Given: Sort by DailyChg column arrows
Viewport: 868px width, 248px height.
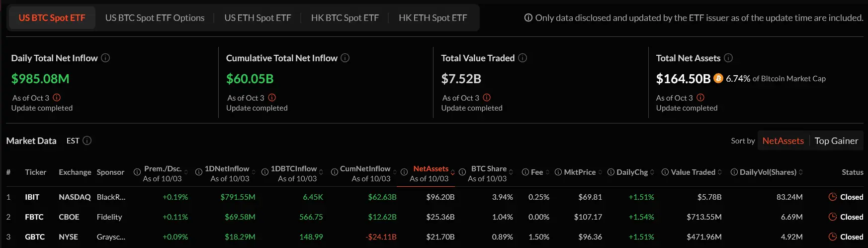Looking at the screenshot, I should pos(652,172).
